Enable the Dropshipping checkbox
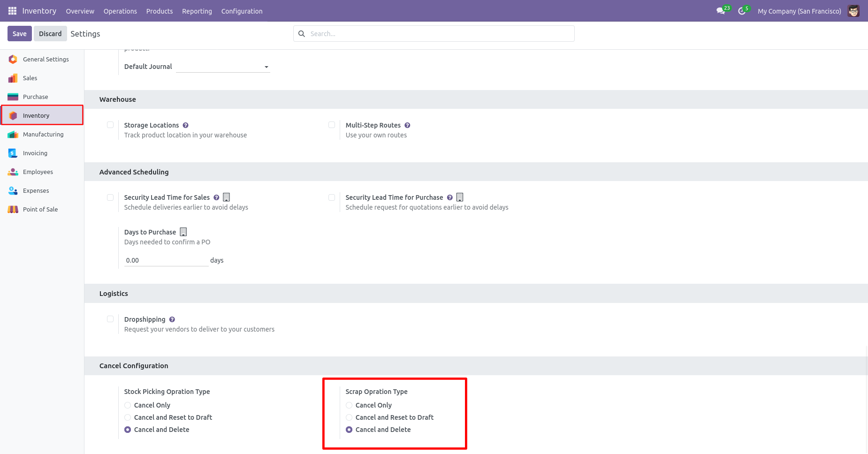This screenshot has height=454, width=868. tap(110, 319)
